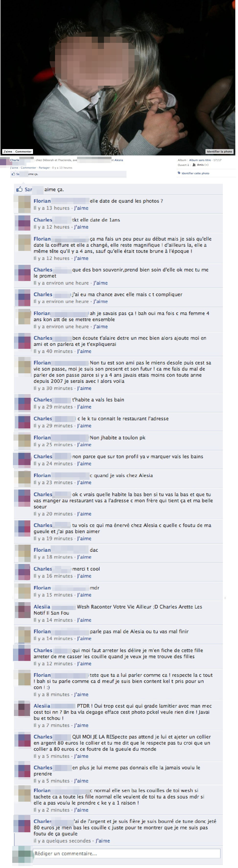
Task: Open Florian's avatar on the first comment
Action: click(24, 204)
